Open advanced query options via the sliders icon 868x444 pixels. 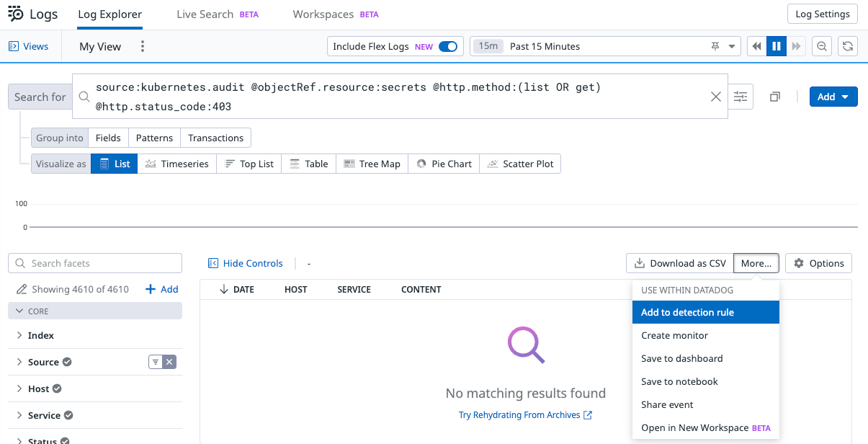point(740,96)
